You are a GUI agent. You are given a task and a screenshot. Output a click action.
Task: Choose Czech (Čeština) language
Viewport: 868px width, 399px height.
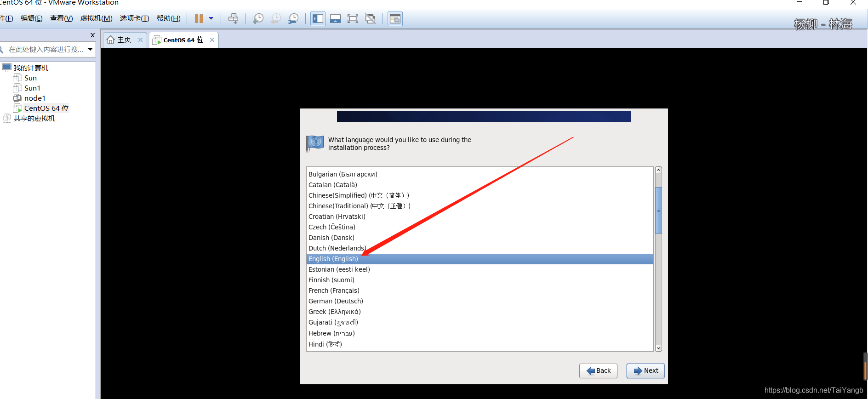[480, 227]
